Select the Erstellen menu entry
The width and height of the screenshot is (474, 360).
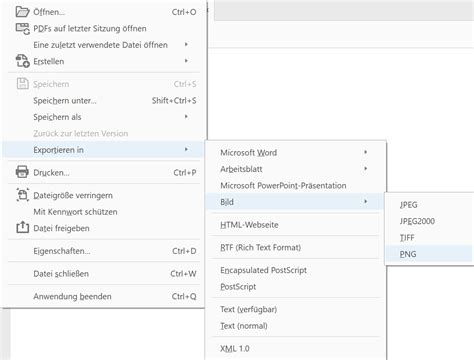click(104, 61)
